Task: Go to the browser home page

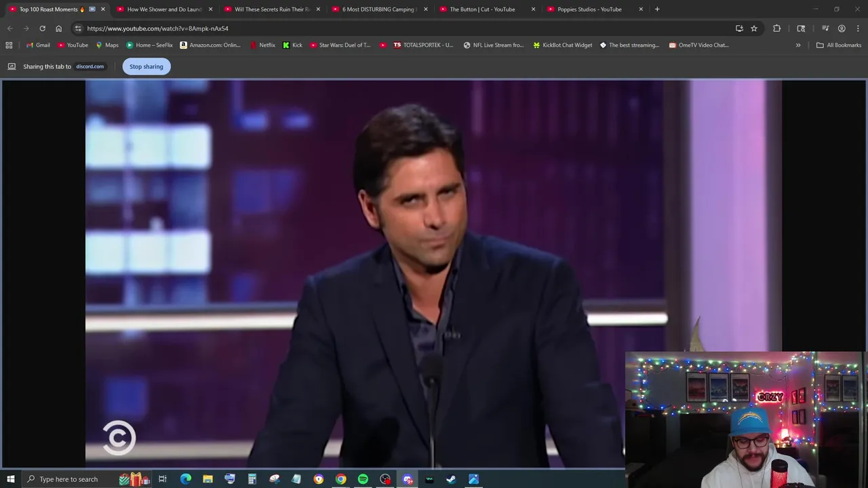Action: click(x=58, y=28)
